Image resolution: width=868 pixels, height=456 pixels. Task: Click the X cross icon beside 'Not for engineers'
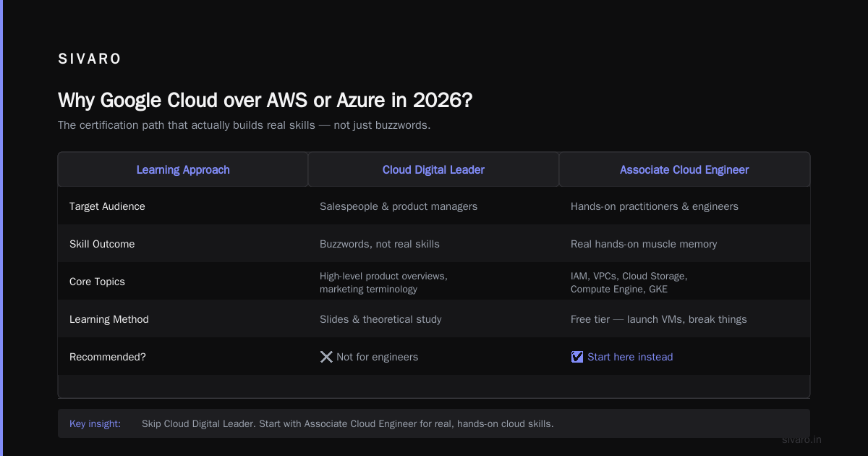tap(326, 357)
